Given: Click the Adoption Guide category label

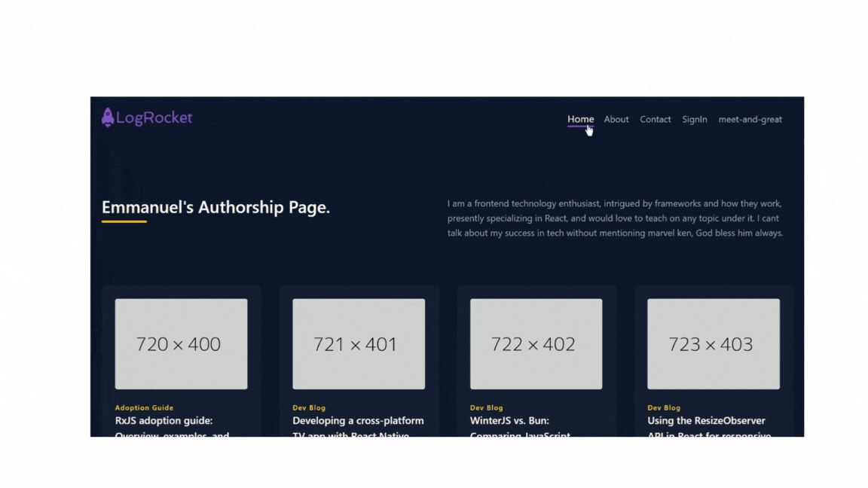Looking at the screenshot, I should (144, 407).
